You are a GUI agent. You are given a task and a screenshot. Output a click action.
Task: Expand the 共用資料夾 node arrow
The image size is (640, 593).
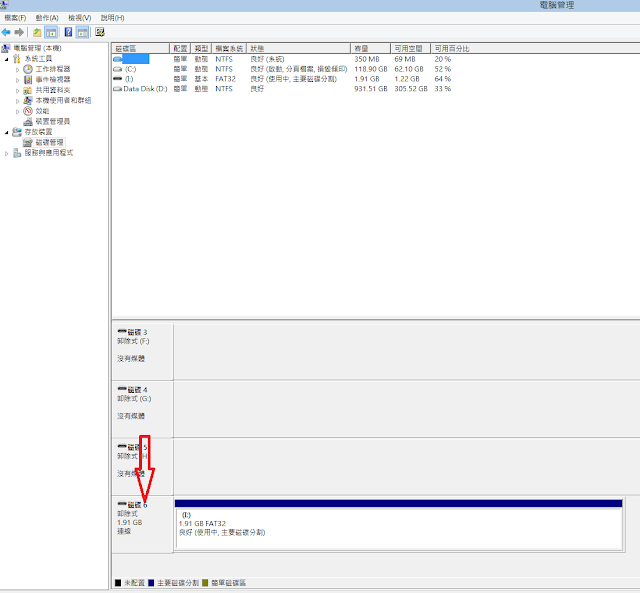[18, 91]
